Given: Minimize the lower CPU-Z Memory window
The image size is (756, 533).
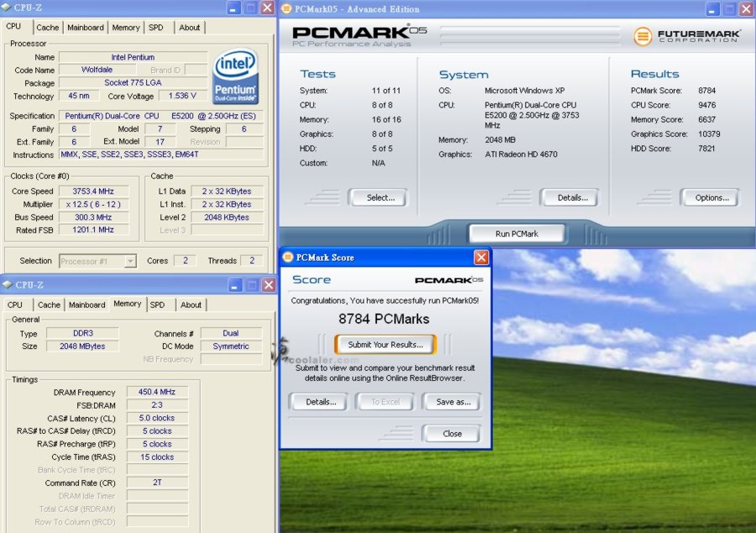Looking at the screenshot, I should pyautogui.click(x=234, y=286).
